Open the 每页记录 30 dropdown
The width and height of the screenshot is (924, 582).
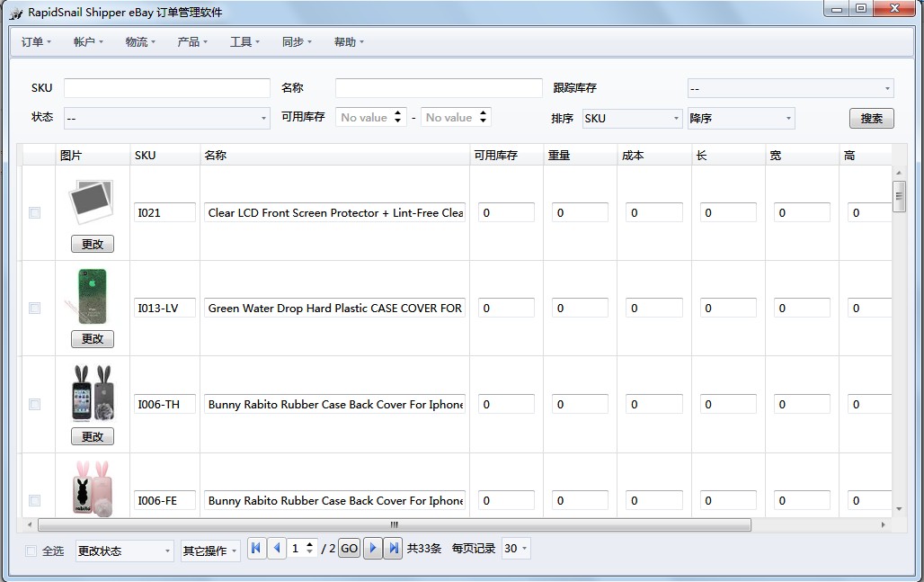point(516,549)
